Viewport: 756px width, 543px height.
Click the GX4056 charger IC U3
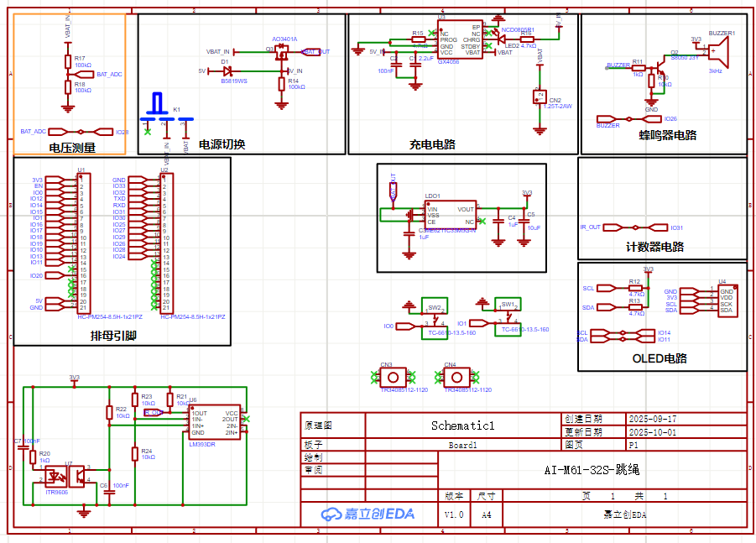pyautogui.click(x=459, y=39)
